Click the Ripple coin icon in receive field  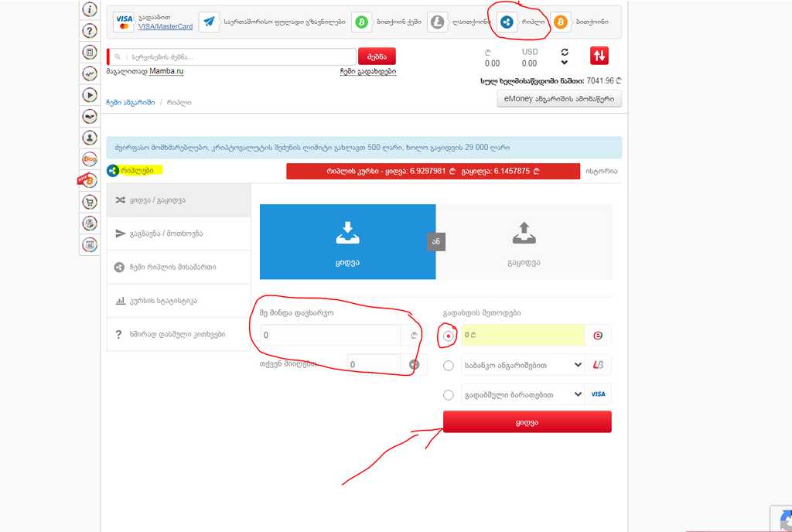[x=414, y=364]
